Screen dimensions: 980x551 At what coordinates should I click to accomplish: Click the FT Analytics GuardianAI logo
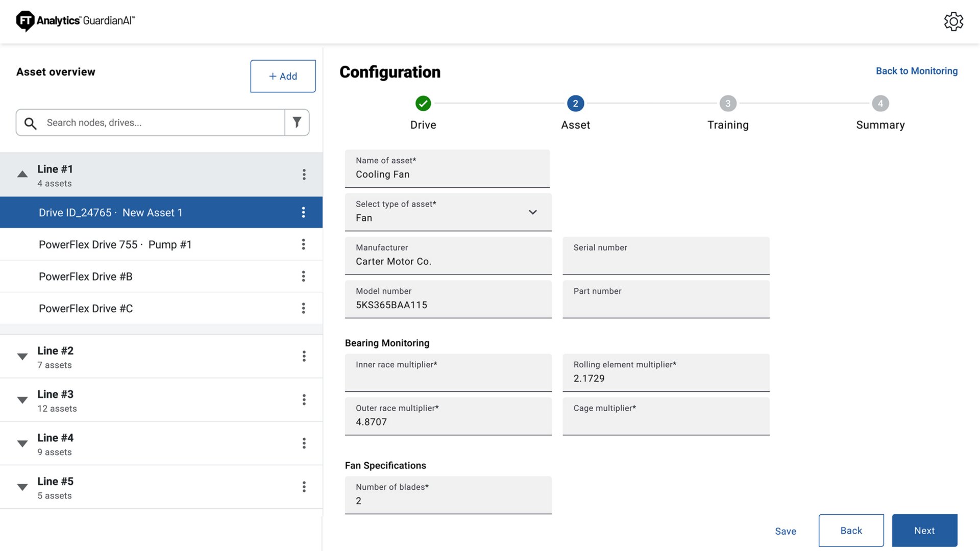tap(75, 21)
